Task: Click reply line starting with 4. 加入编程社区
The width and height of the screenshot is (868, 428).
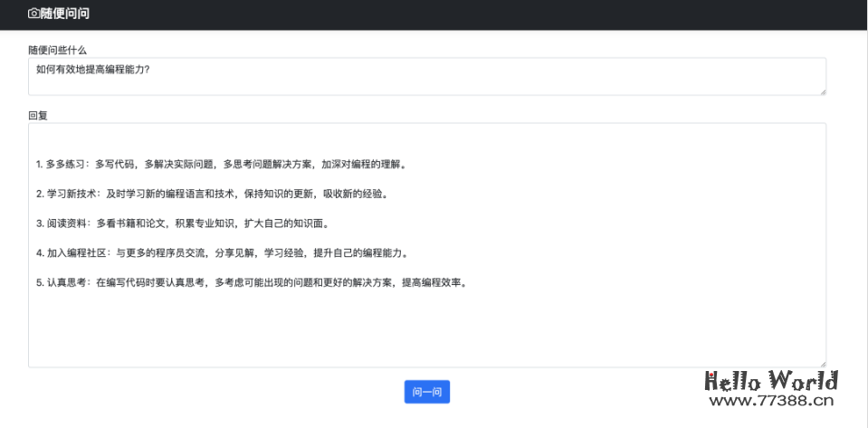Action: point(224,253)
